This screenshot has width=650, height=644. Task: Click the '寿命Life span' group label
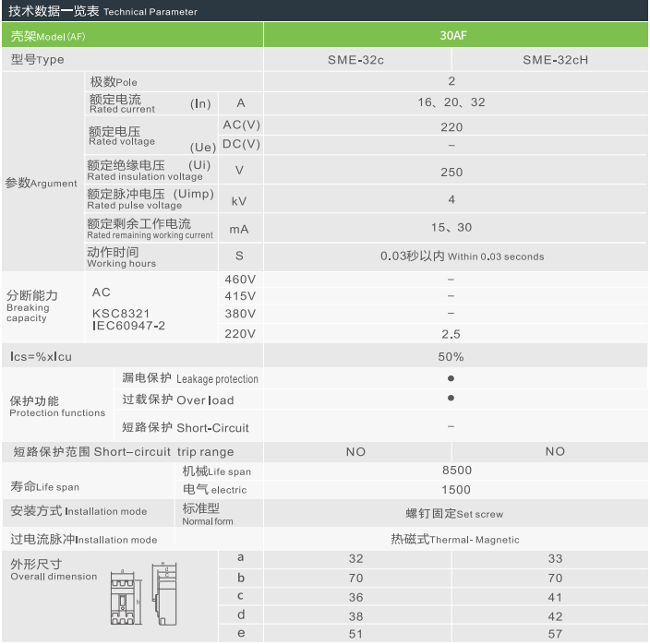pyautogui.click(x=44, y=486)
